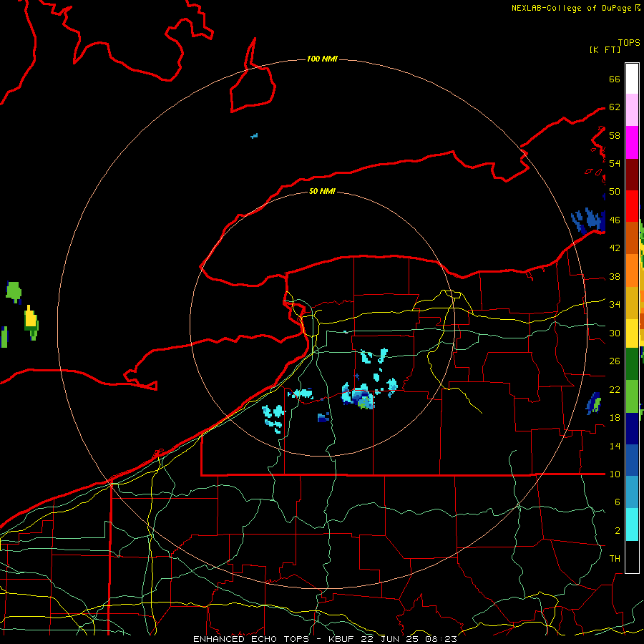Pick the magenta legend color band

632,142
